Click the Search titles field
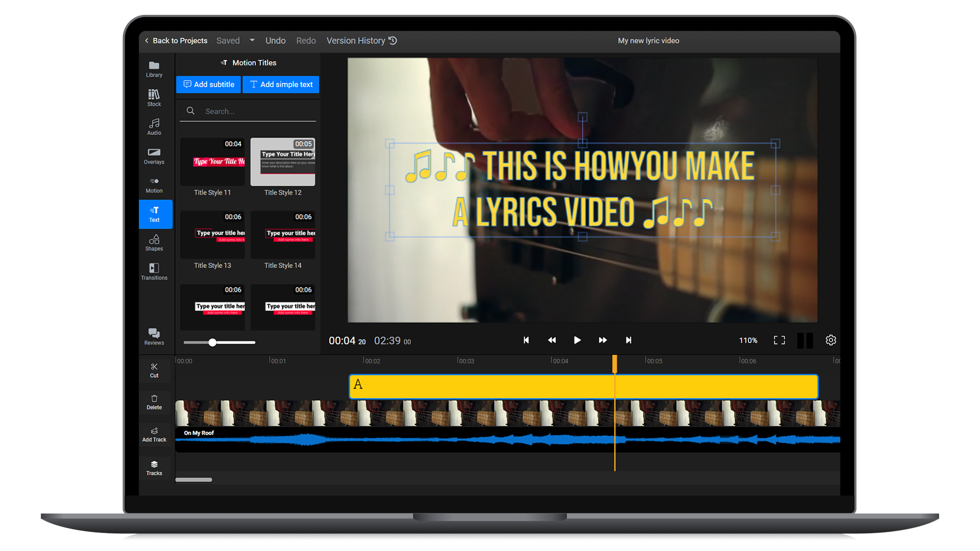This screenshot has height=551, width=980. pyautogui.click(x=248, y=111)
